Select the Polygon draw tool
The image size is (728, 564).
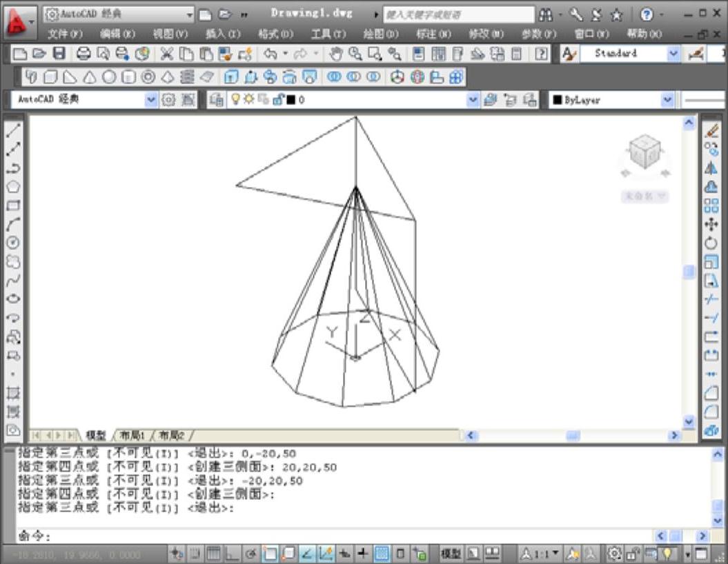(x=13, y=187)
